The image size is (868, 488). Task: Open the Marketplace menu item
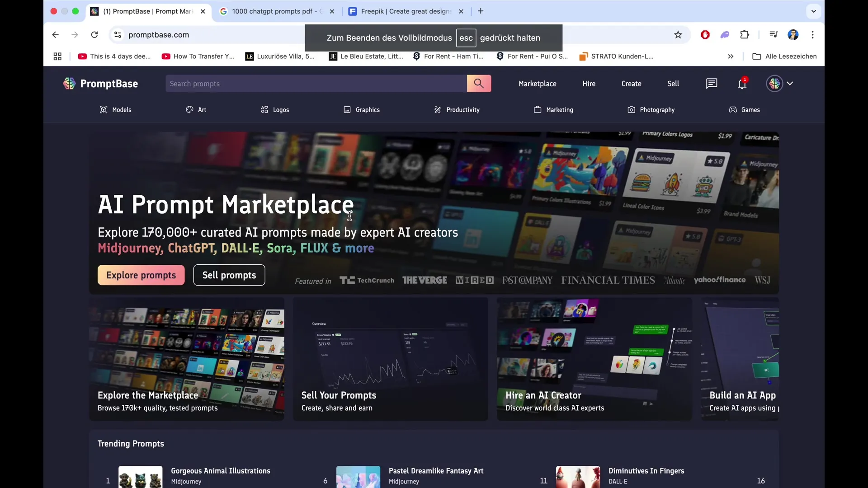point(537,84)
